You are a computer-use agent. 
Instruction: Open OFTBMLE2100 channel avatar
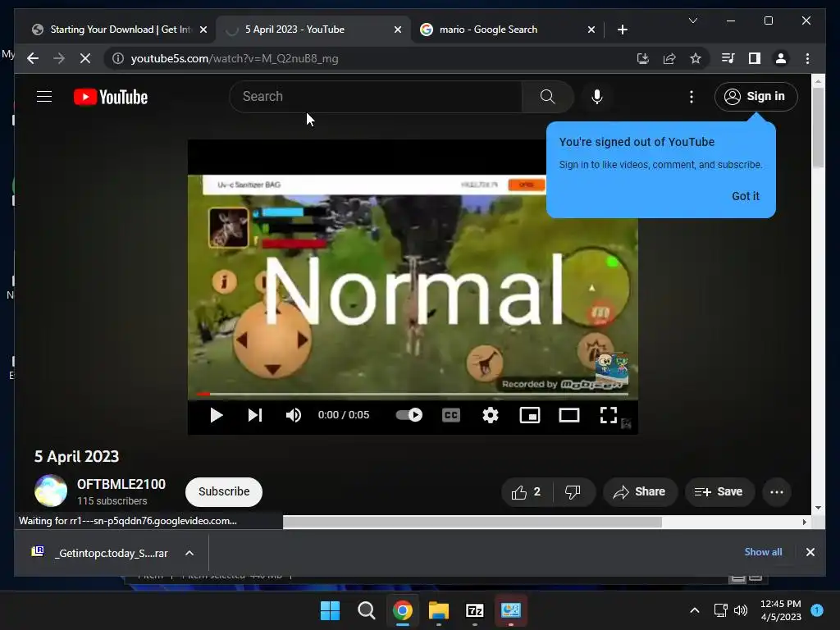[x=51, y=491]
